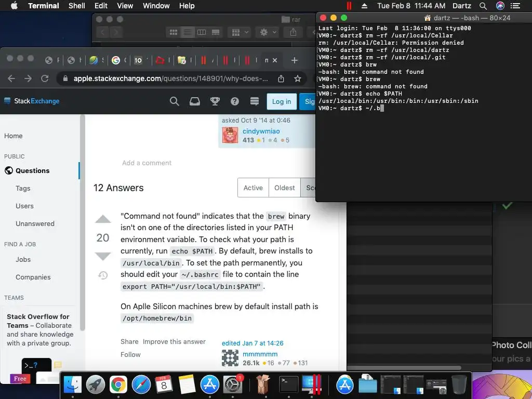The width and height of the screenshot is (532, 399).
Task: Open the View menu in the menu bar
Action: tap(125, 6)
